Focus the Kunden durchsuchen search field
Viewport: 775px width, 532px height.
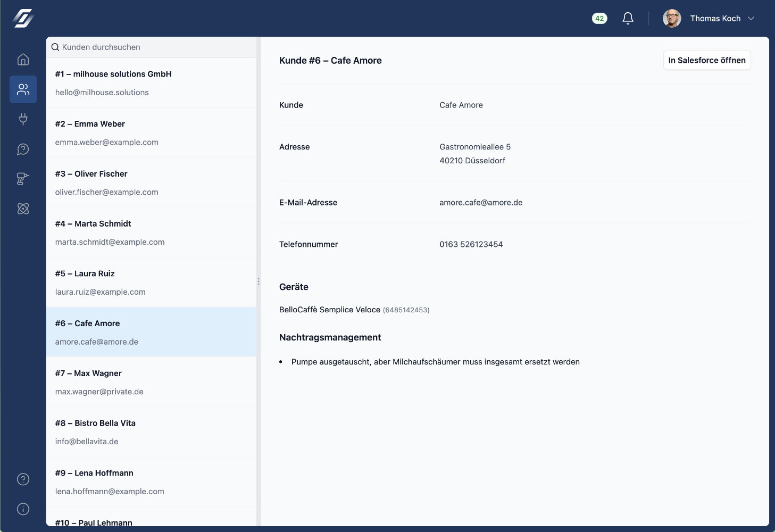pyautogui.click(x=152, y=47)
